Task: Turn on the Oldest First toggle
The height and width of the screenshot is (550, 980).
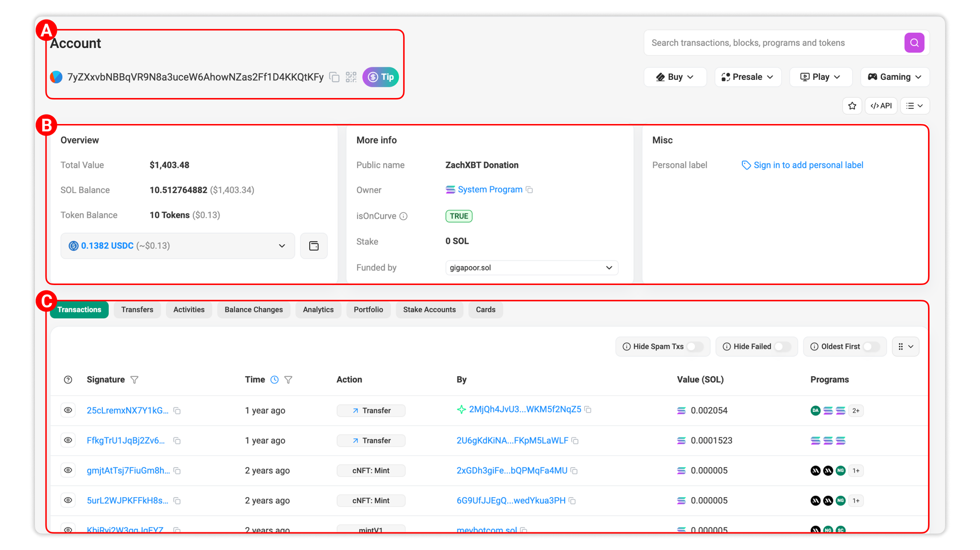Action: [871, 347]
